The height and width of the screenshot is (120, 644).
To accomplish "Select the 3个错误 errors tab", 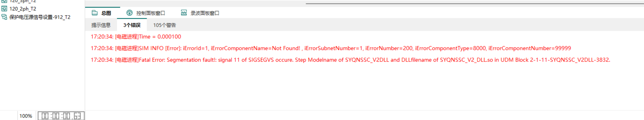I will tap(132, 25).
